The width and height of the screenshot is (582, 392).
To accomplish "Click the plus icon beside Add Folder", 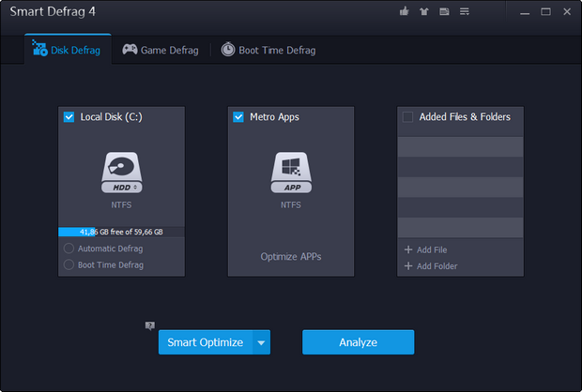I will click(x=408, y=266).
